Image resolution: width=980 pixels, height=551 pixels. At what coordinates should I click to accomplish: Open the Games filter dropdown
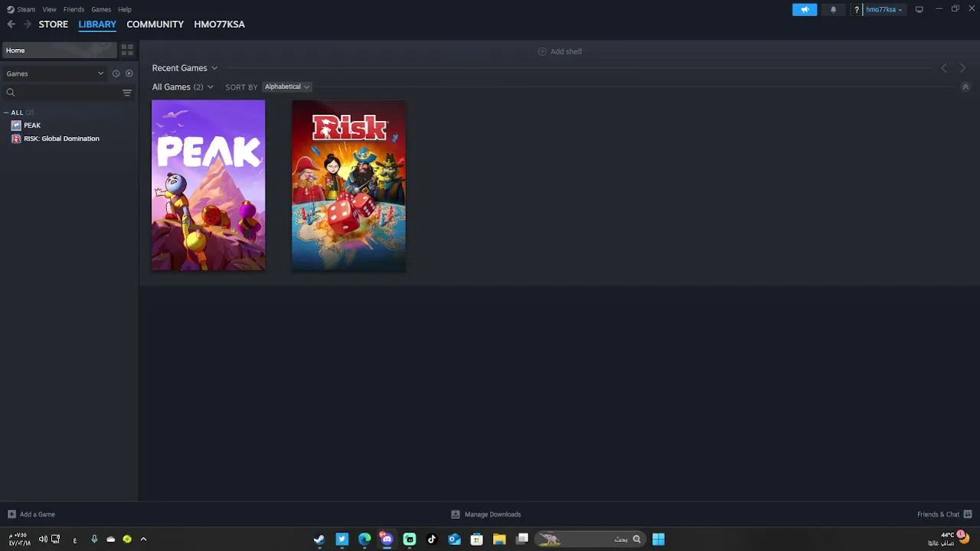pos(55,73)
